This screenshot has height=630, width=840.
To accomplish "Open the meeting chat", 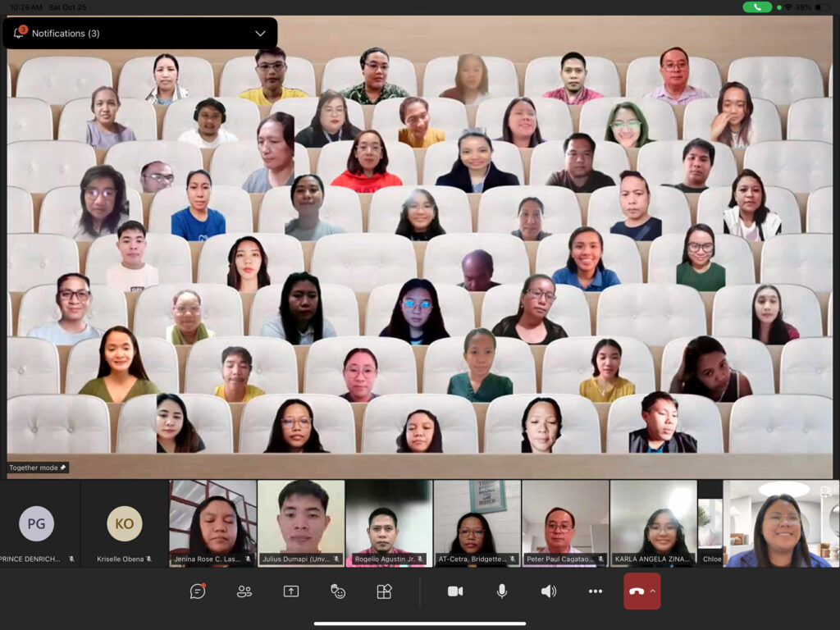I will coord(198,591).
